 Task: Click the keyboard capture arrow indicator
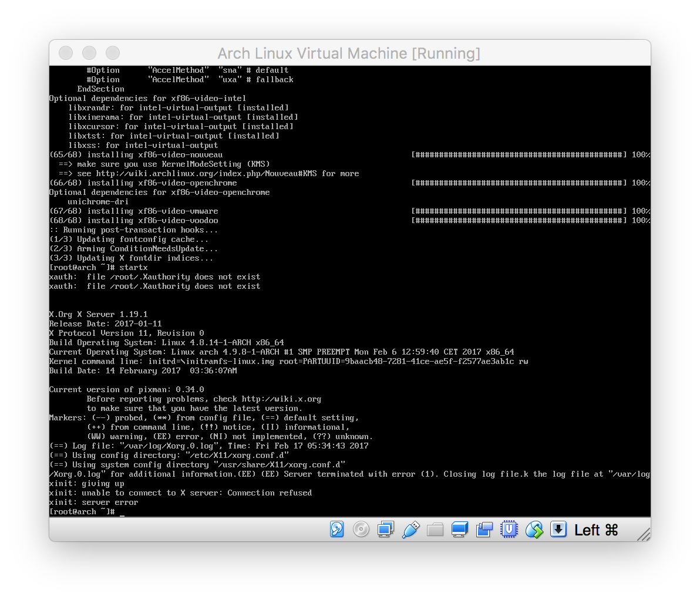(x=558, y=530)
